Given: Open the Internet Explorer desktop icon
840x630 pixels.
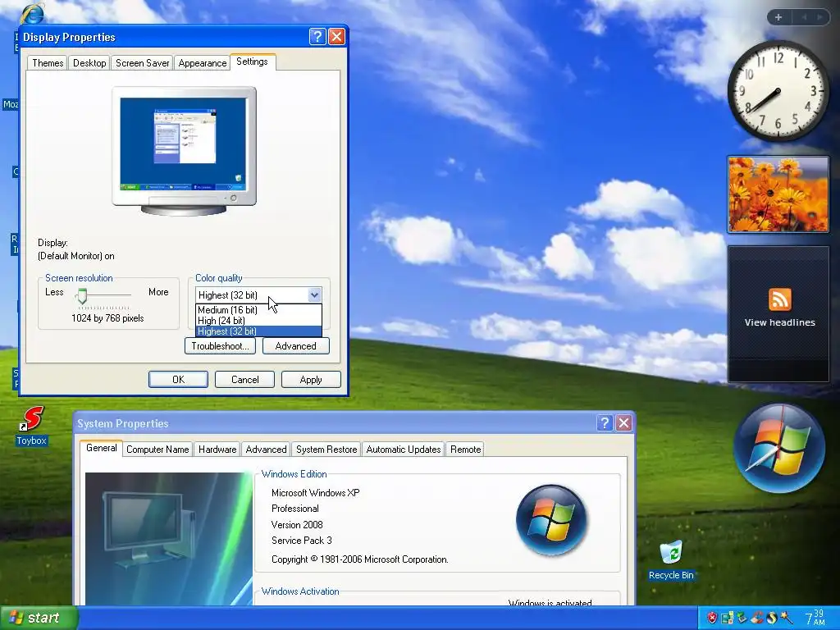Looking at the screenshot, I should click(32, 13).
